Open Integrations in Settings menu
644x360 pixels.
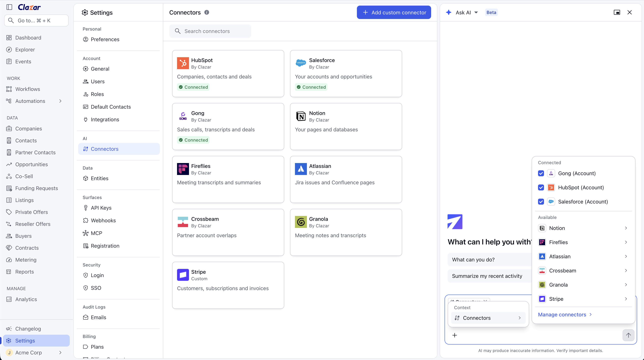click(x=119, y=120)
